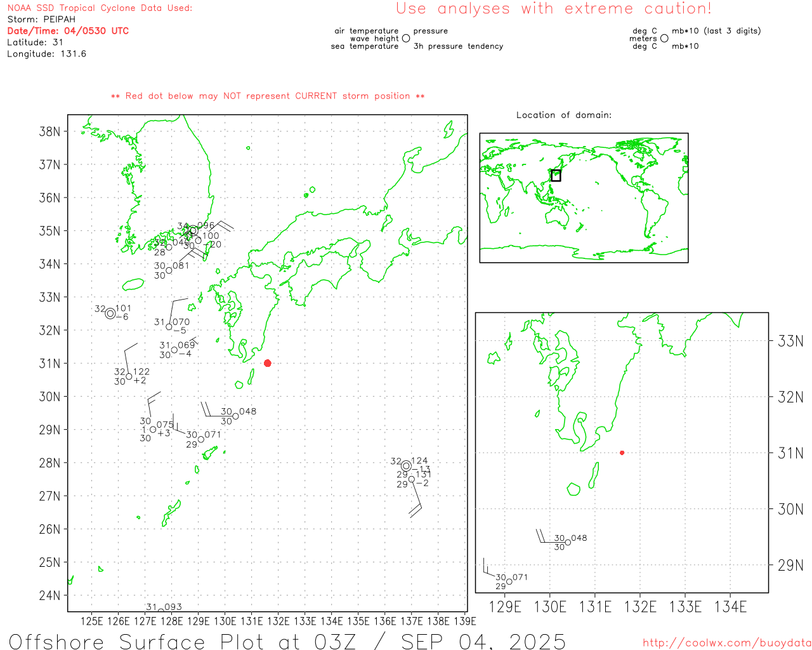Click the 'Use analyses with extreme caution!' warning
This screenshot has height=650, width=812.
554,9
